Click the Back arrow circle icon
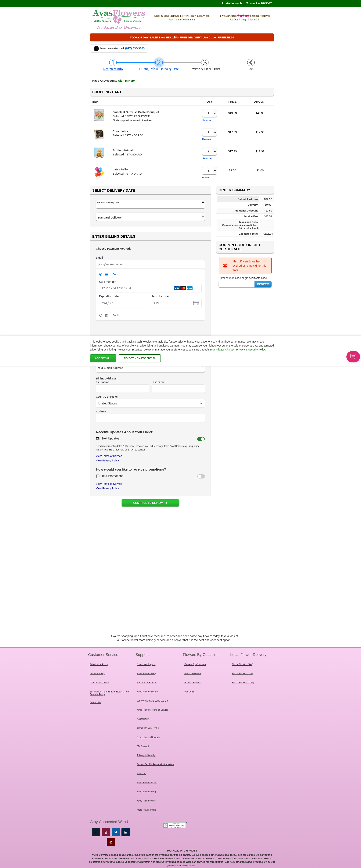 coord(251,62)
